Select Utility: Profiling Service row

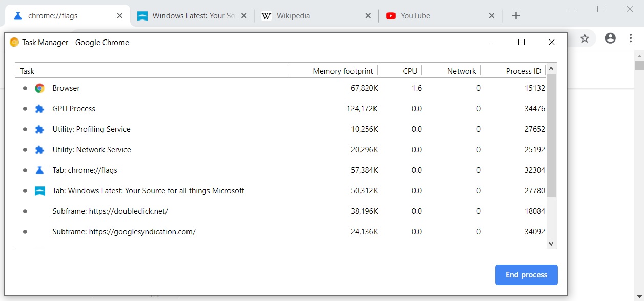pyautogui.click(x=281, y=129)
